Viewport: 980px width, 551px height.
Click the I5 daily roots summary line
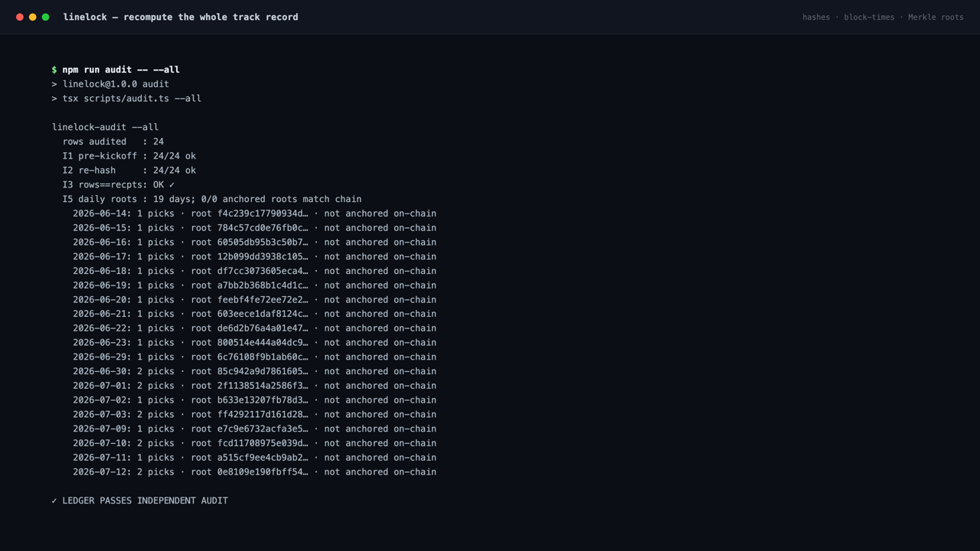(212, 199)
